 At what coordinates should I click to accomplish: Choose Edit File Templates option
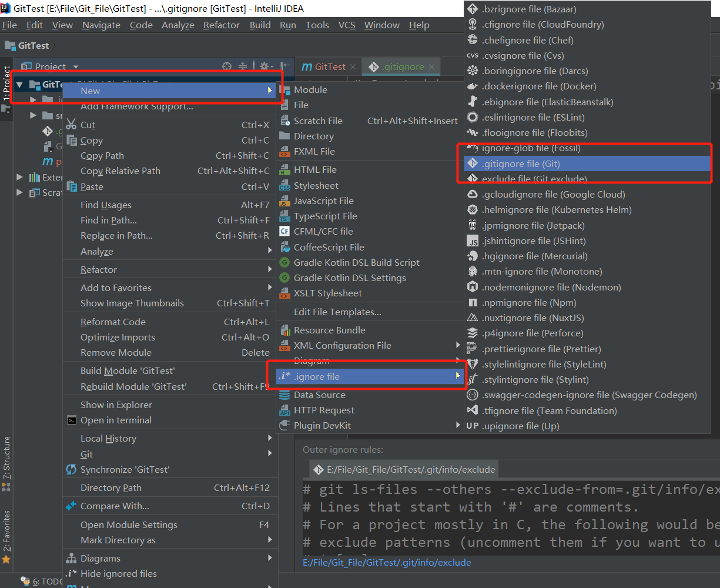(370, 312)
